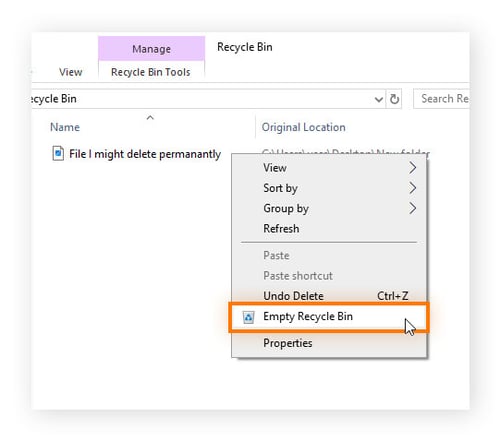Open the address bar history dropdown arrow

(379, 99)
